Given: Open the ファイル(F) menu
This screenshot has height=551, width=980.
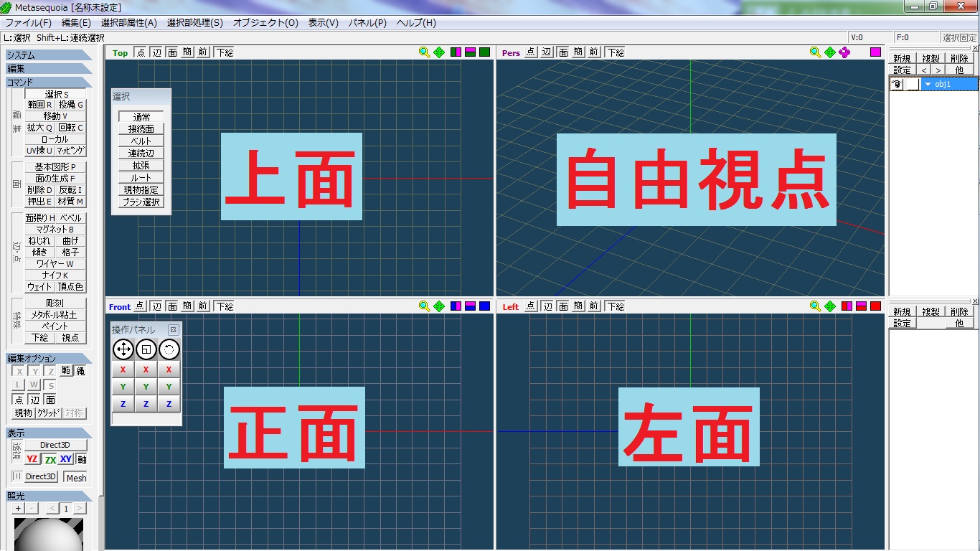Looking at the screenshot, I should tap(29, 23).
